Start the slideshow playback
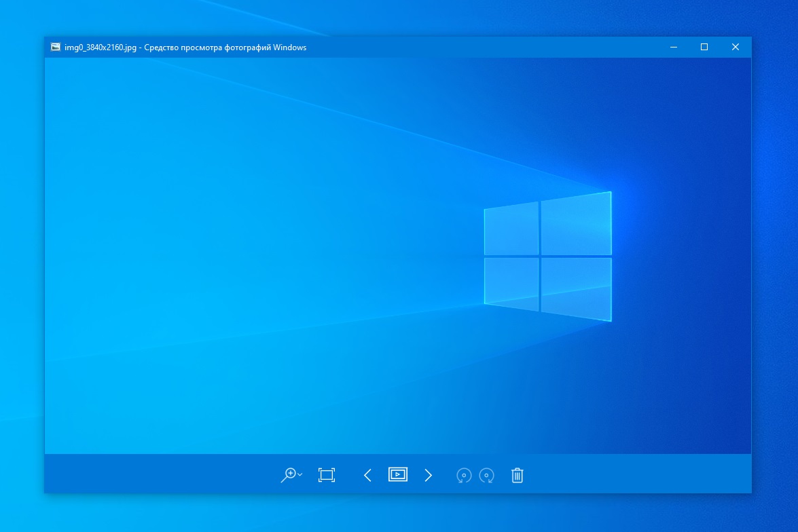The width and height of the screenshot is (798, 532). click(x=398, y=474)
